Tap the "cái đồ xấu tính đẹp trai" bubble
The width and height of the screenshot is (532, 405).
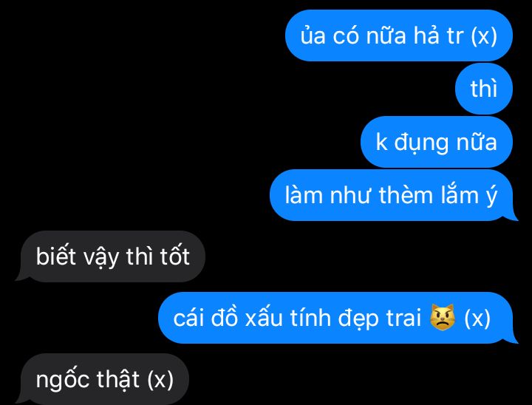tap(338, 318)
